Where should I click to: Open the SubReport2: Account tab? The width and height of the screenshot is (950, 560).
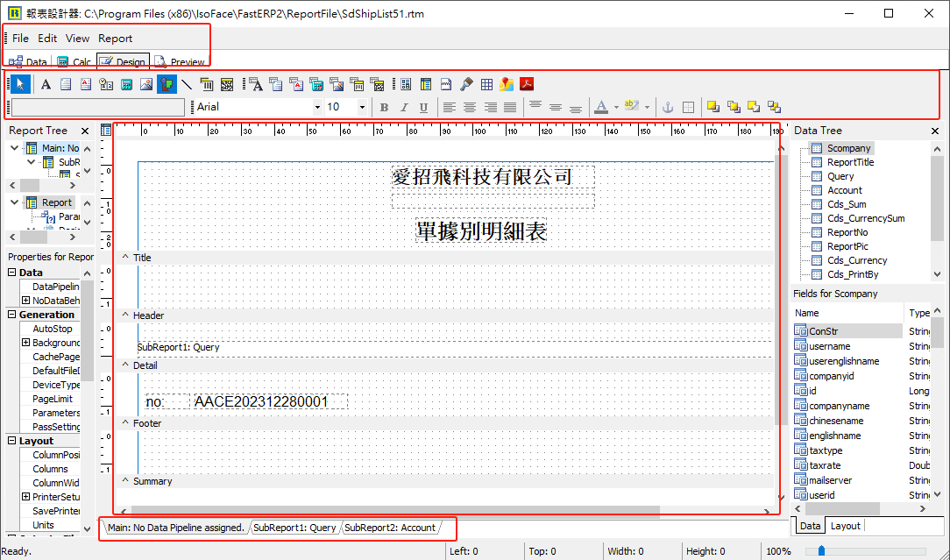pyautogui.click(x=390, y=528)
